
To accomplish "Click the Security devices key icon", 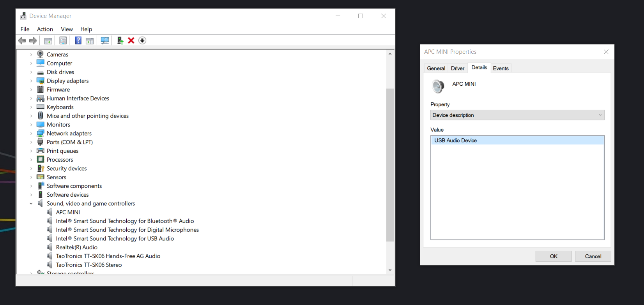I will click(41, 168).
